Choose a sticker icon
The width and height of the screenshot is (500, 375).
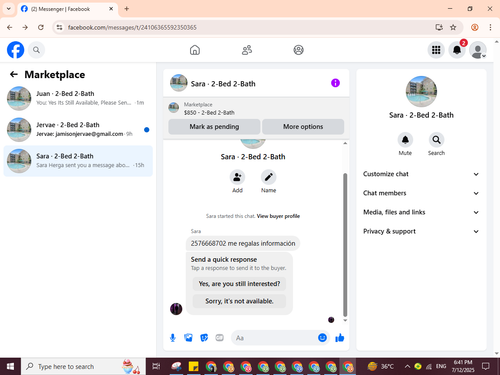pyautogui.click(x=204, y=338)
